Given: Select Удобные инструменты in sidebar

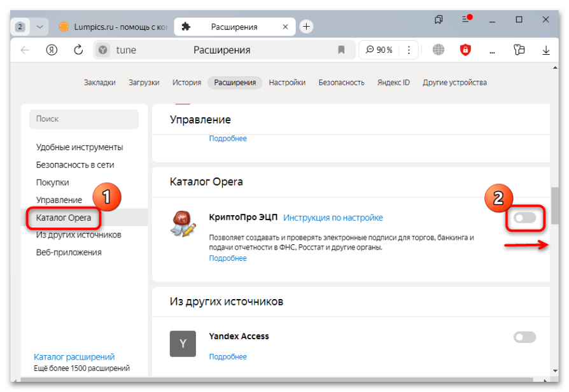Looking at the screenshot, I should [80, 147].
